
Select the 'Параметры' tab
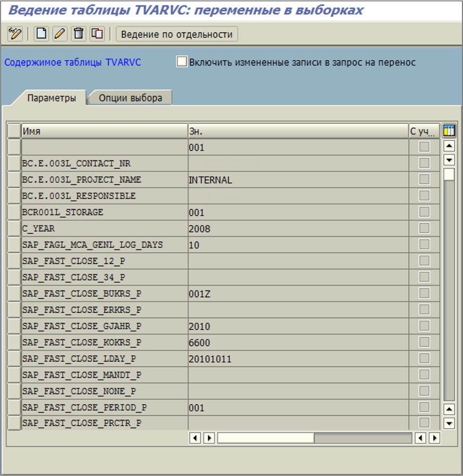pyautogui.click(x=52, y=98)
